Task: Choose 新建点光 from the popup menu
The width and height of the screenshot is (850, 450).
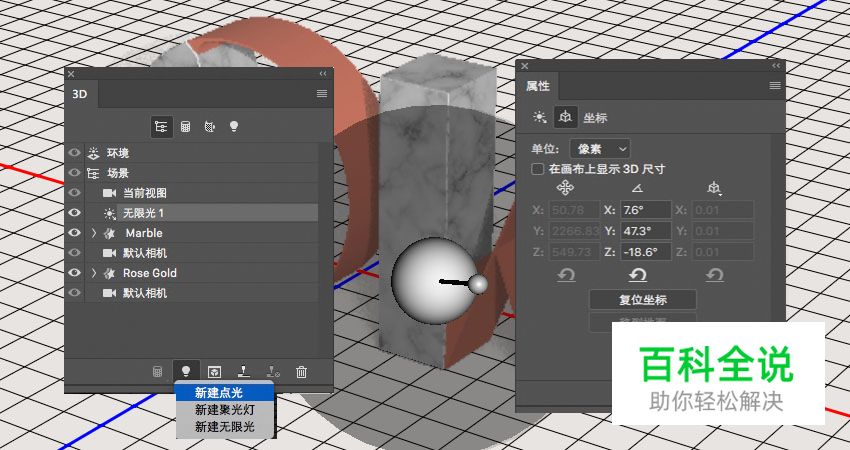Action: click(x=218, y=393)
